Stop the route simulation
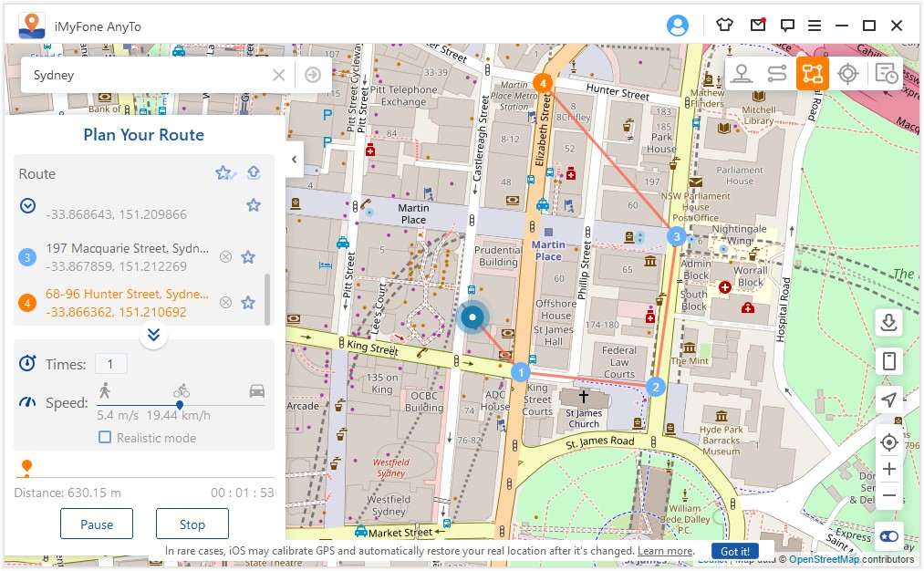Viewport: 924px width, 571px height. point(192,524)
